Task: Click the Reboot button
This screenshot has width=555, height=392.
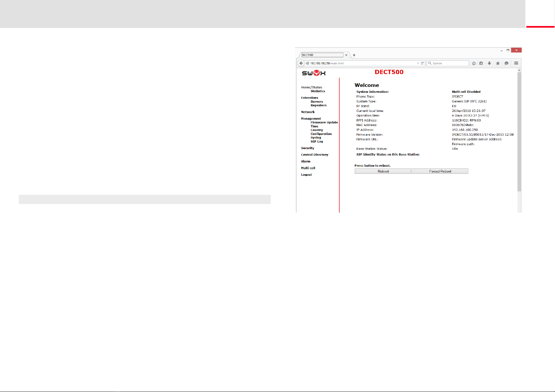Action: [383, 171]
